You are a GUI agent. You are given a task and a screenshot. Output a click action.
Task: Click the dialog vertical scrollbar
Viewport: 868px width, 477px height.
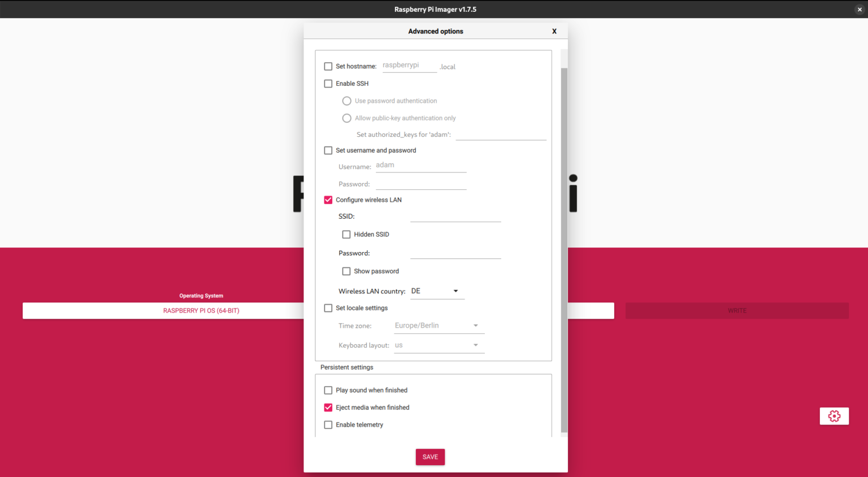pos(564,250)
